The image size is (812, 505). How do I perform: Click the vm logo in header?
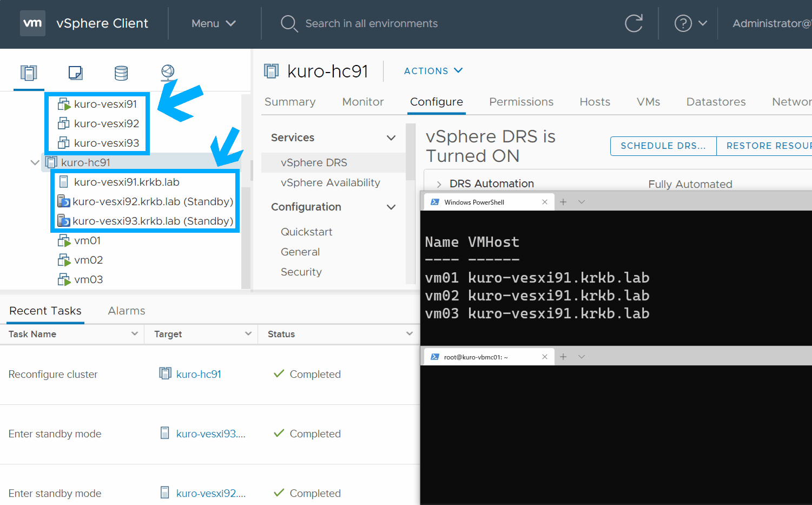tap(32, 23)
